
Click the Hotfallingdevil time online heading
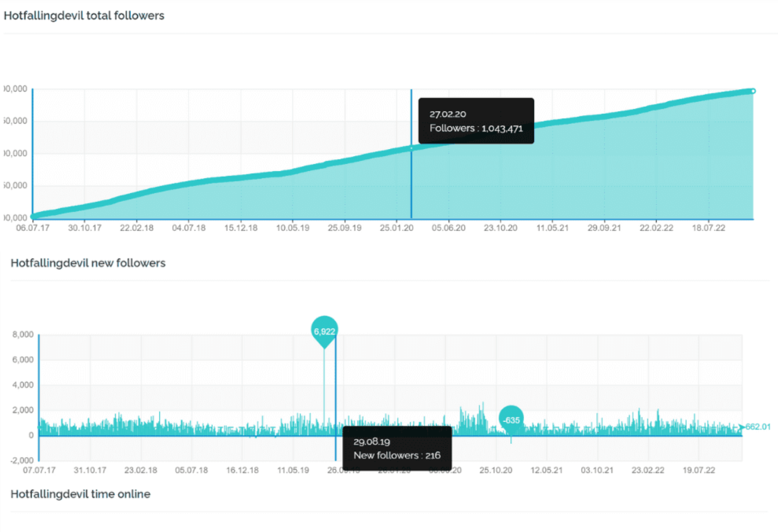point(81,494)
